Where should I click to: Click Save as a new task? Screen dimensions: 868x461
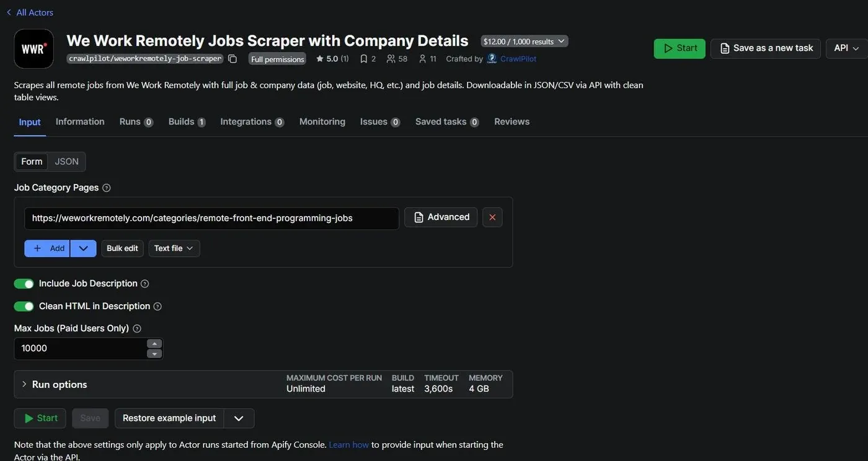[766, 48]
